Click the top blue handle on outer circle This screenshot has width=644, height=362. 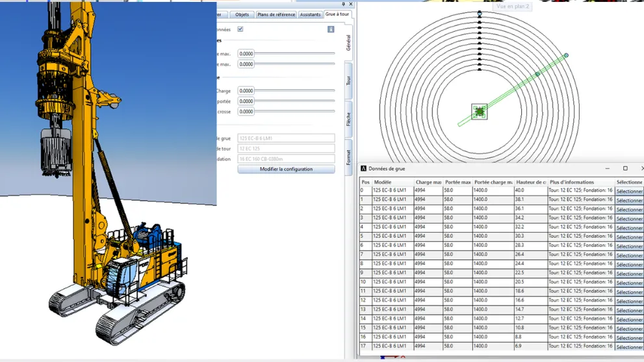pos(480,14)
